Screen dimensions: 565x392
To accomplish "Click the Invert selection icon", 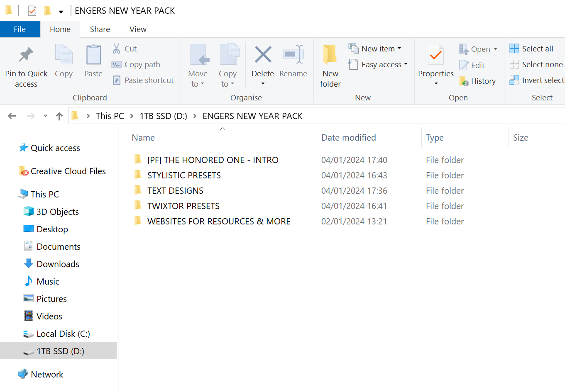I will coord(514,80).
